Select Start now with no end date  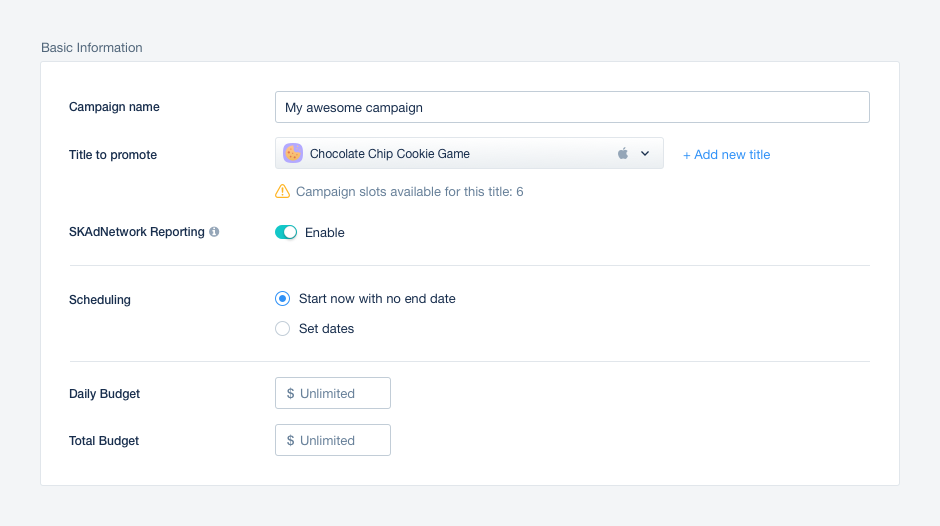coord(282,299)
